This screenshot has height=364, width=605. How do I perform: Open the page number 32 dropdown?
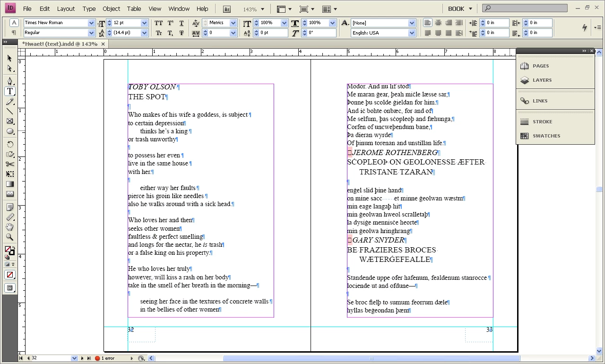coord(74,359)
